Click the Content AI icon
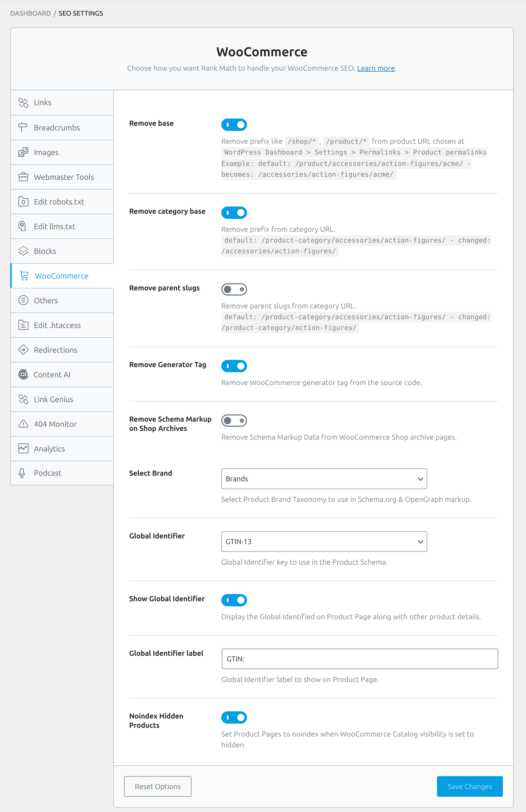 point(23,374)
